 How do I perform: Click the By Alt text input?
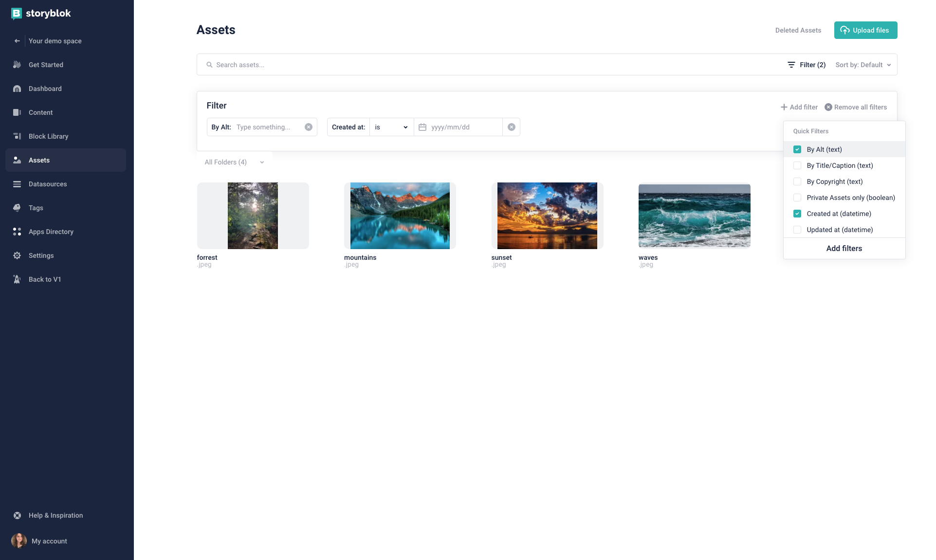coord(268,127)
